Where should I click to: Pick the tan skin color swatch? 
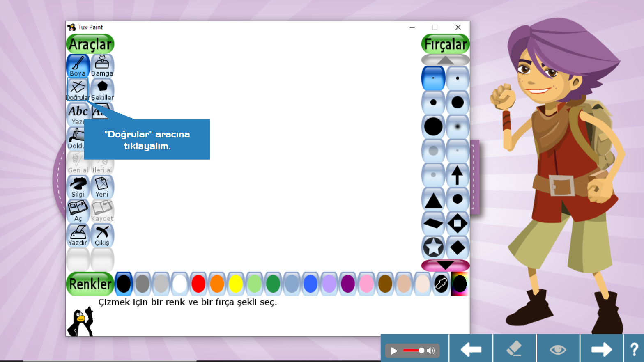click(x=404, y=284)
